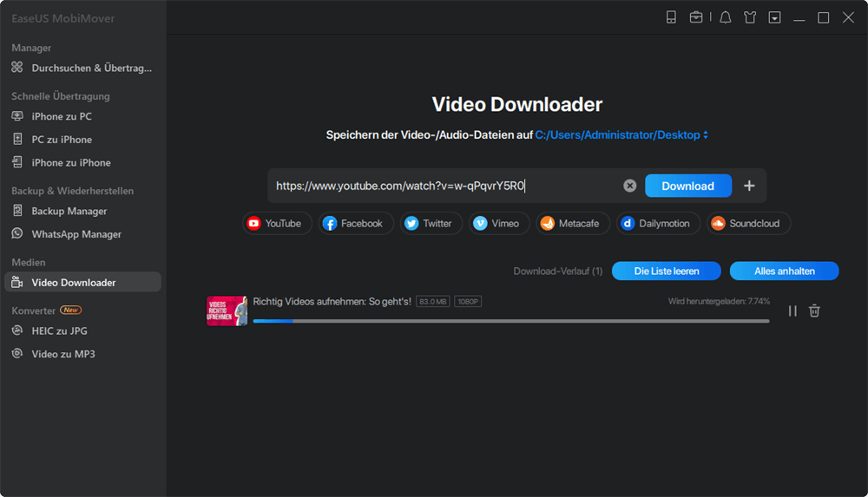The height and width of the screenshot is (497, 868).
Task: Choose the Metacafe site shortcut
Action: coord(572,224)
